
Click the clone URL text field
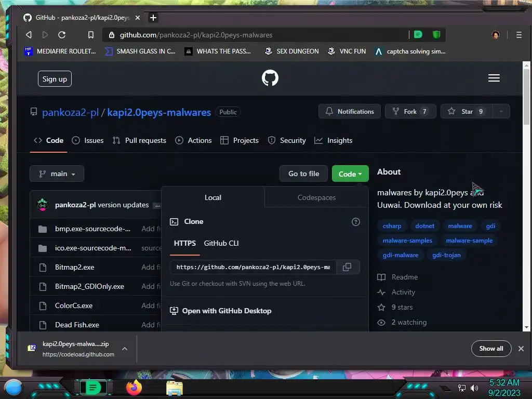tap(253, 267)
